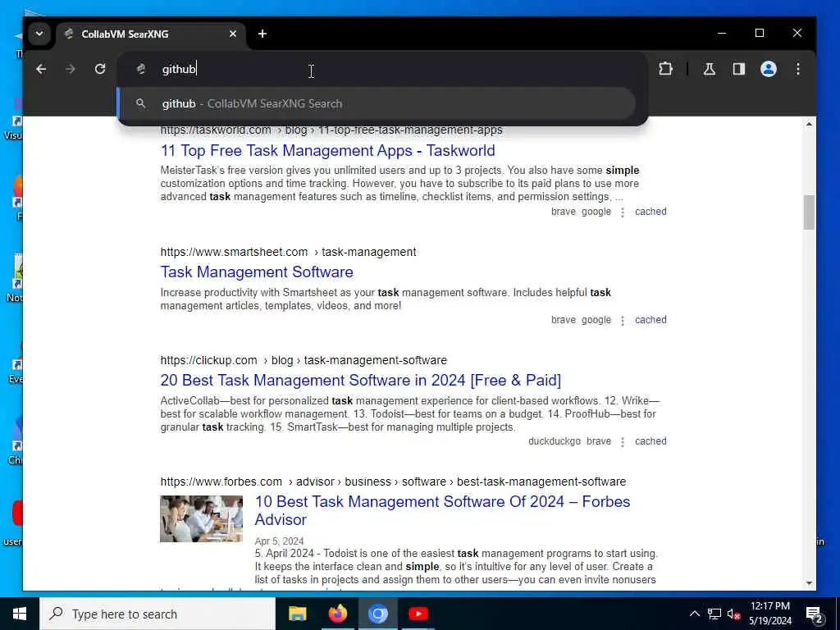Open YouTube app from taskbar

[418, 614]
